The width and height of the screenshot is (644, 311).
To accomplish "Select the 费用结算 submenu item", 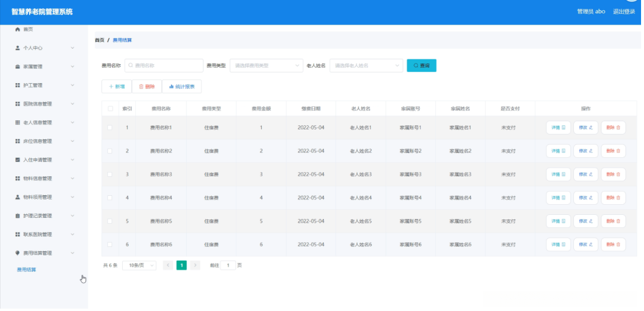I will coord(26,269).
